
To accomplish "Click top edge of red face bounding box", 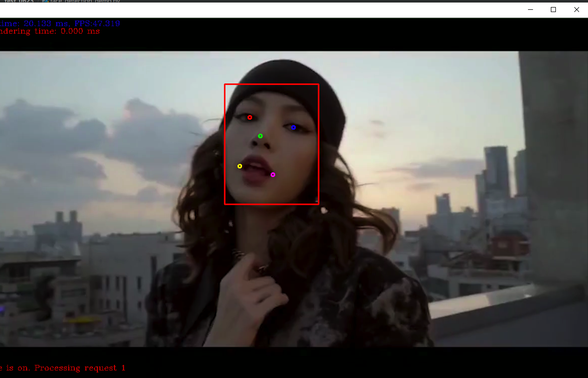I will point(271,84).
